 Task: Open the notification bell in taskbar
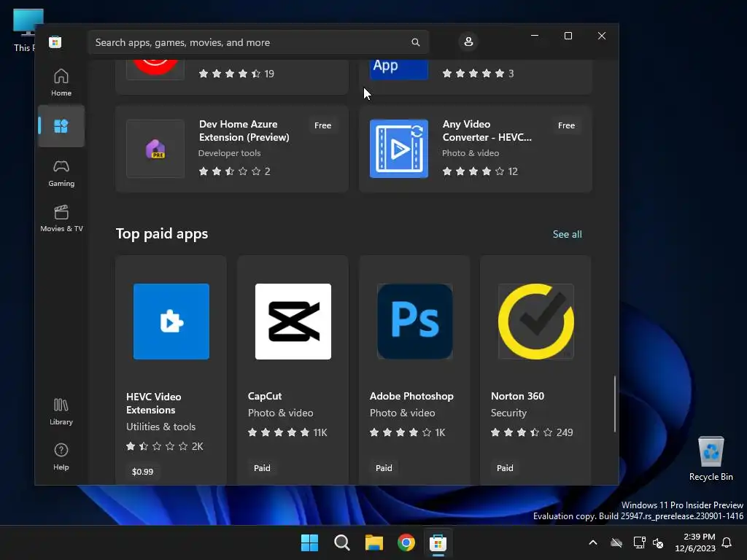click(727, 542)
